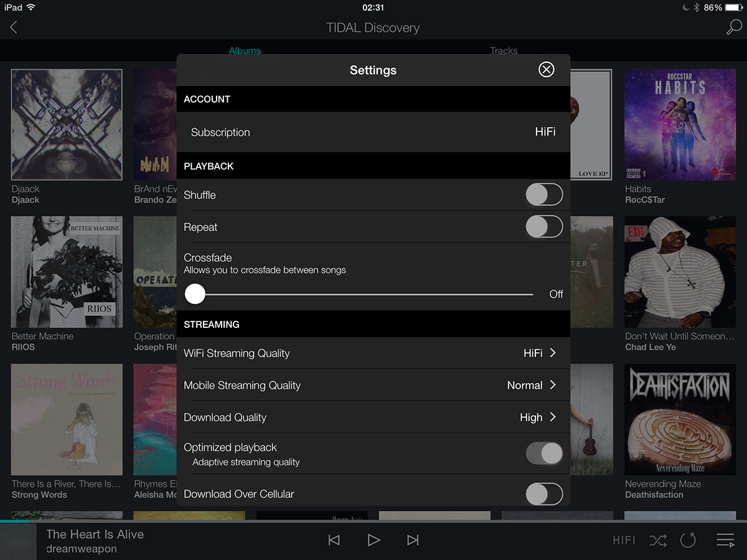Enable the Repeat switch
The image size is (747, 560).
pyautogui.click(x=544, y=227)
